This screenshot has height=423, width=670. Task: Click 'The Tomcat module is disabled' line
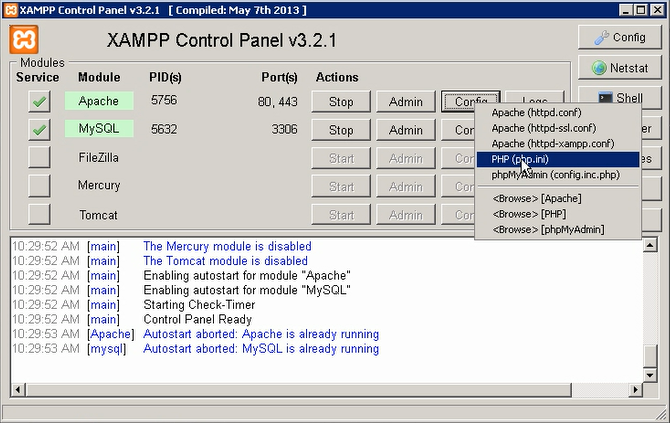coord(226,261)
